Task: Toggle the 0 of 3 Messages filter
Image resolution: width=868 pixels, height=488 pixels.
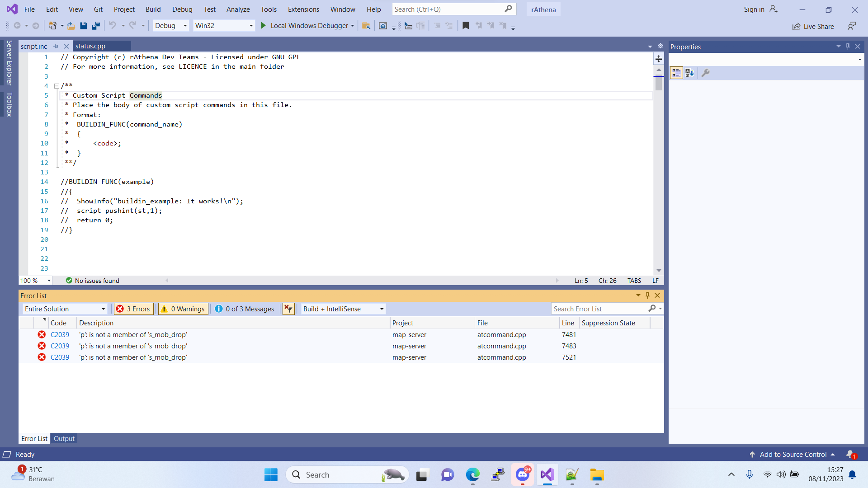Action: click(x=245, y=309)
